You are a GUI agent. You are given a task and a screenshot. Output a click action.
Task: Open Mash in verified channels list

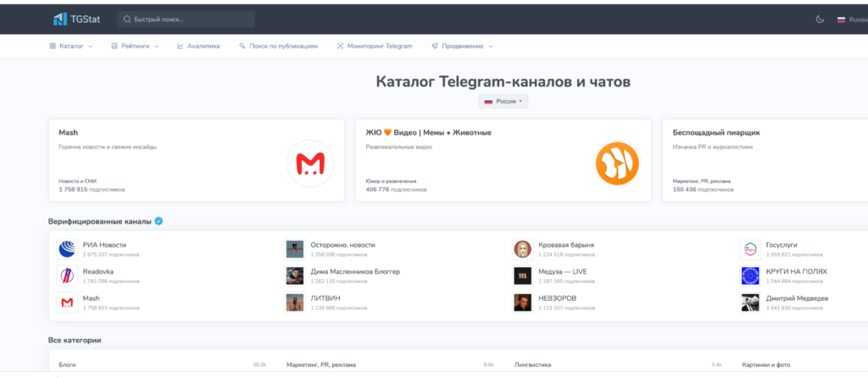(92, 297)
